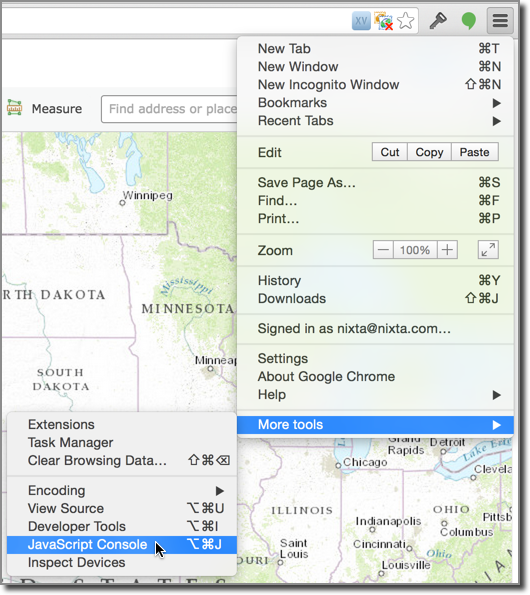This screenshot has width=530, height=595.
Task: Expand the More tools submenu
Action: 375,425
